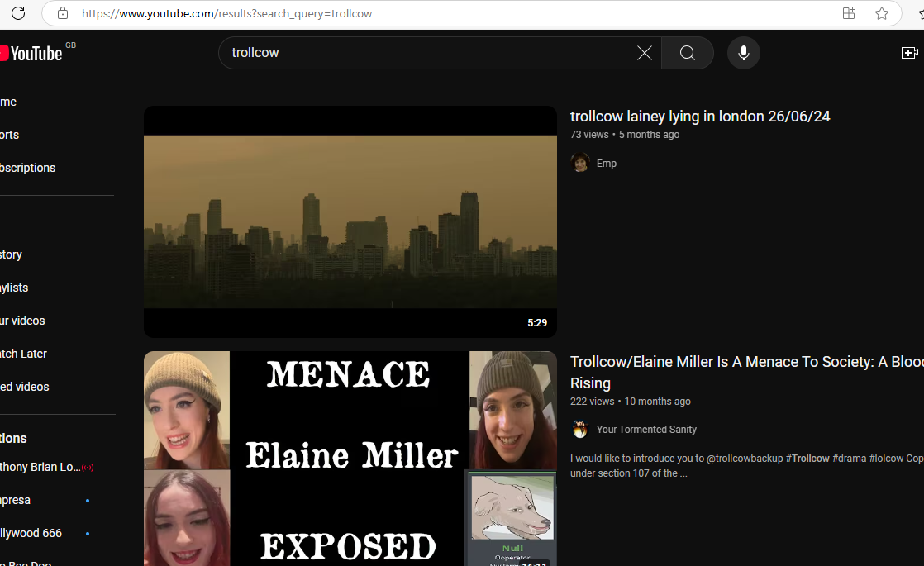Reload the page with the browser refresh icon
Image resolution: width=924 pixels, height=566 pixels.
click(x=18, y=13)
